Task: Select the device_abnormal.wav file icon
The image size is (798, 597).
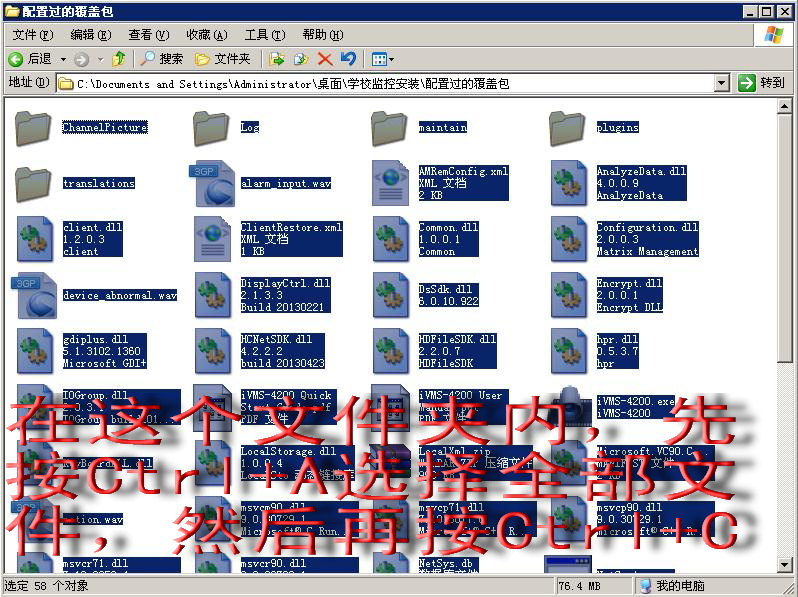Action: (34, 295)
